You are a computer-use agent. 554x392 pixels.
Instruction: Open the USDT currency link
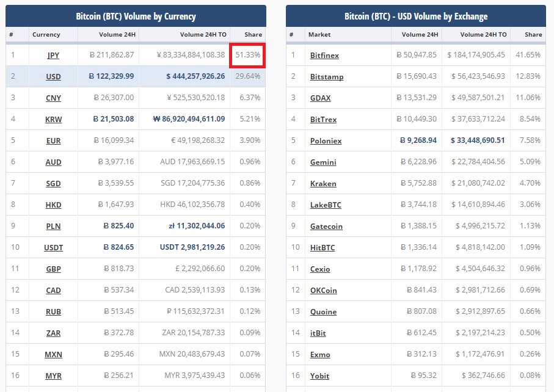pyautogui.click(x=53, y=247)
